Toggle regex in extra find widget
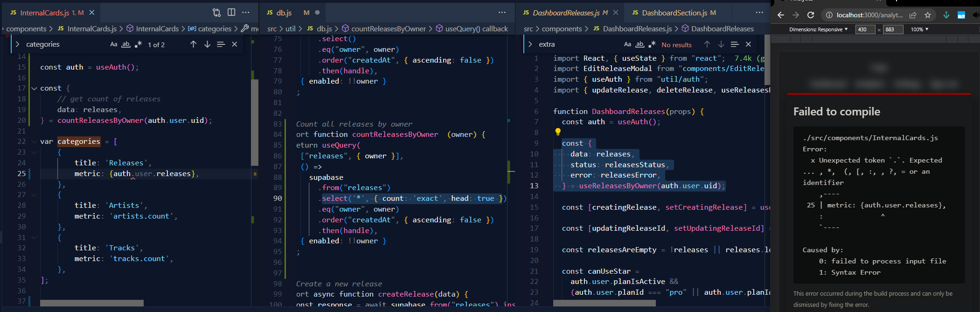980x312 pixels. (x=652, y=44)
